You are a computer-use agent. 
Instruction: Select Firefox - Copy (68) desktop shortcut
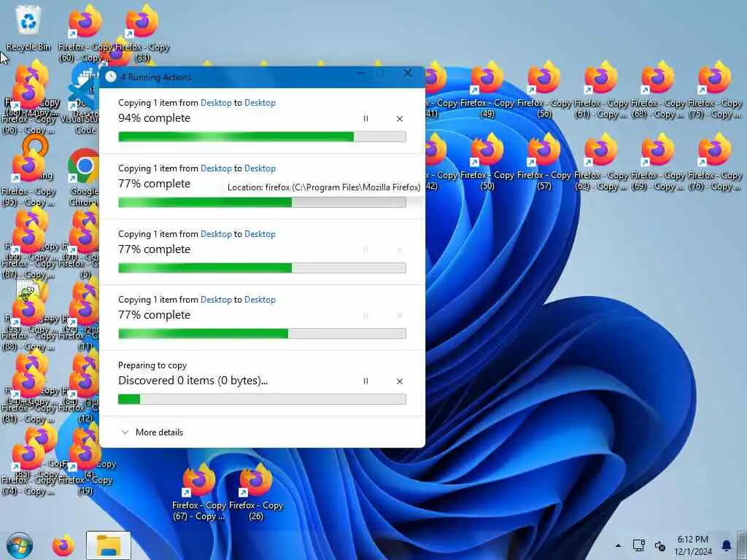[x=658, y=90]
